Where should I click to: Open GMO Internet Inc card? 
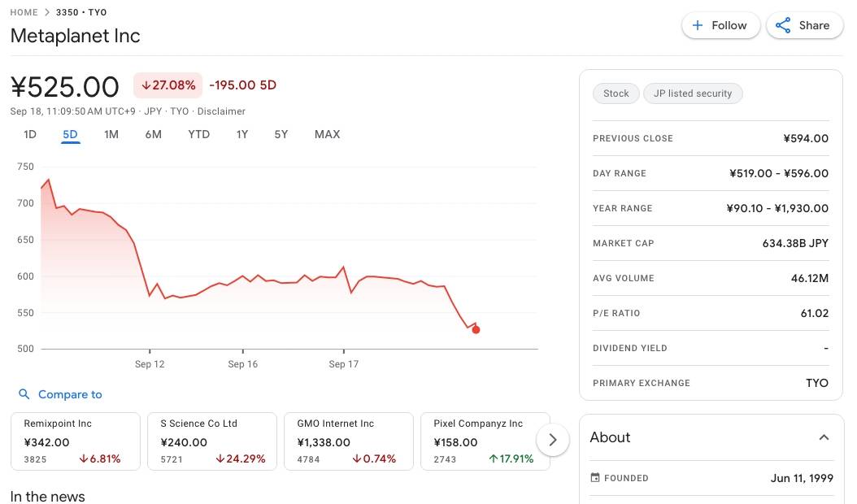(349, 441)
